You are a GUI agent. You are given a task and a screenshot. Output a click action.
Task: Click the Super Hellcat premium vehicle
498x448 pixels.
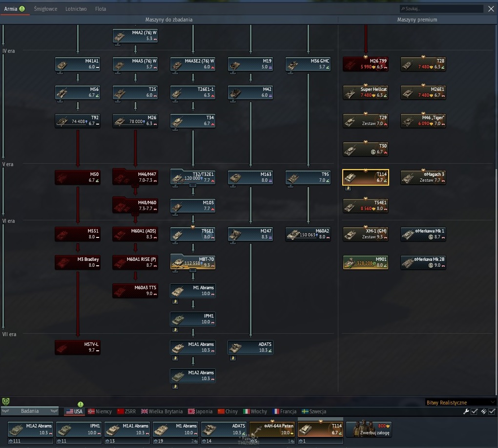click(x=366, y=92)
